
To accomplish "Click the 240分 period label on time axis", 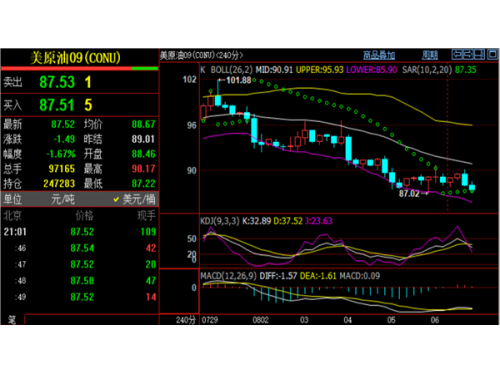I will pyautogui.click(x=186, y=320).
